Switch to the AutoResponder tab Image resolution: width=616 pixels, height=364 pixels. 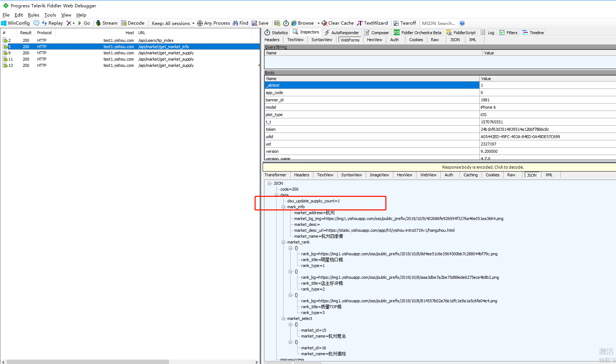coord(342,33)
